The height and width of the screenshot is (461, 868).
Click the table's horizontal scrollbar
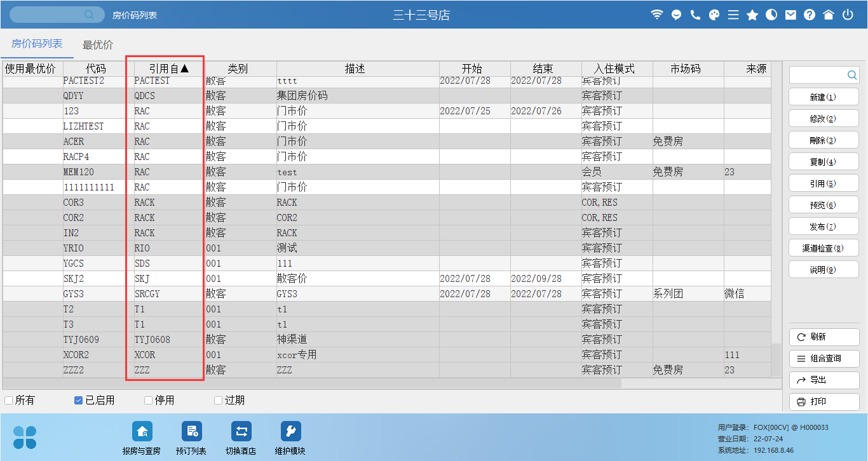click(311, 384)
